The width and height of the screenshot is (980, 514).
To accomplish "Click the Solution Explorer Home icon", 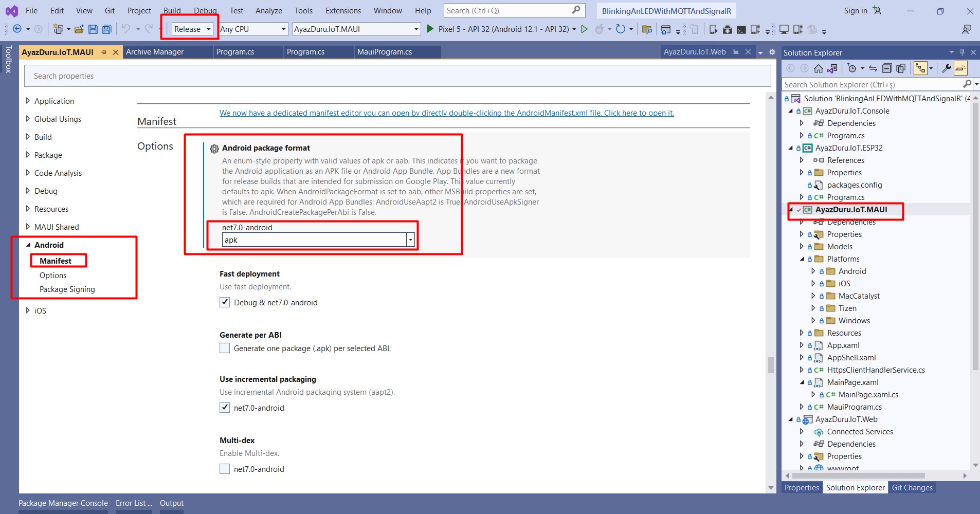I will pos(819,68).
